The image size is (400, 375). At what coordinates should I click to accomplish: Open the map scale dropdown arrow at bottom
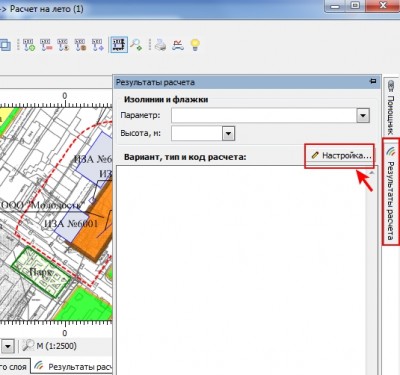coord(8,346)
